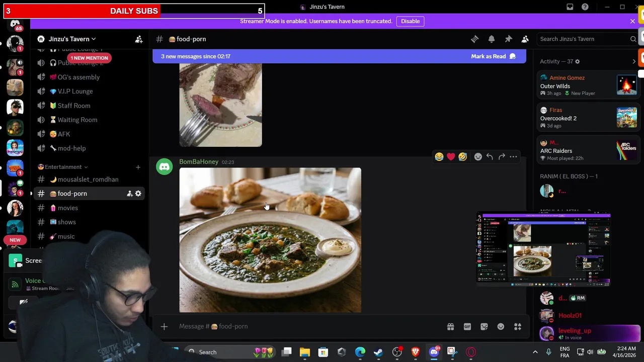Click the forward arrow on message
The height and width of the screenshot is (362, 644).
pyautogui.click(x=502, y=157)
